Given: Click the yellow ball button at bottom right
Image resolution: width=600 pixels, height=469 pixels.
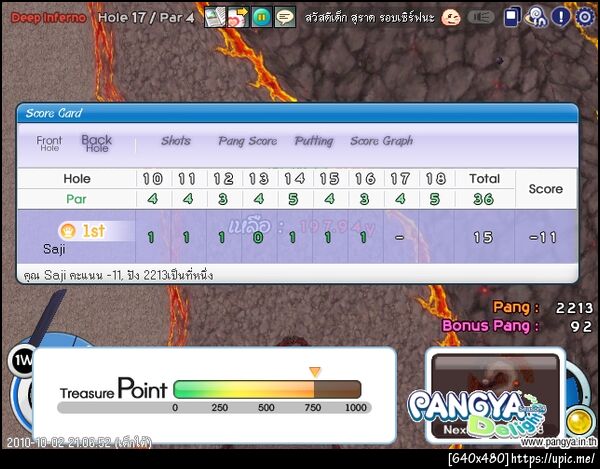Looking at the screenshot, I should coord(579,422).
